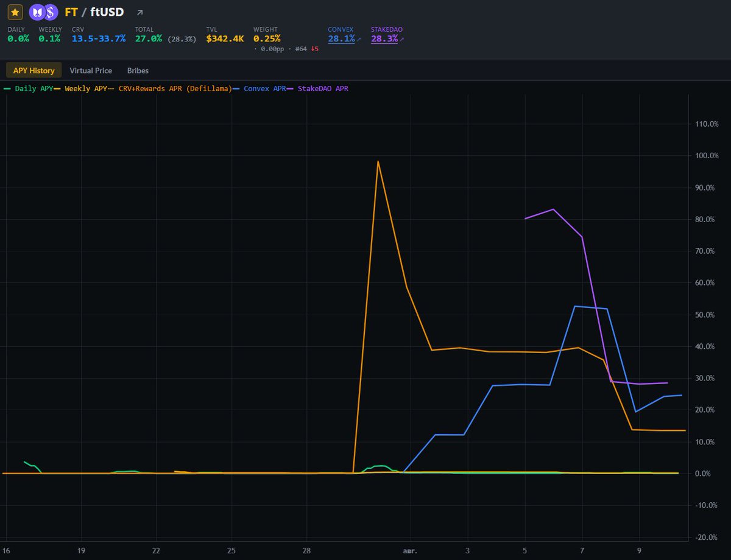Click the WEEKLY 0.1% value
Viewport: 731px width, 560px height.
[49, 39]
